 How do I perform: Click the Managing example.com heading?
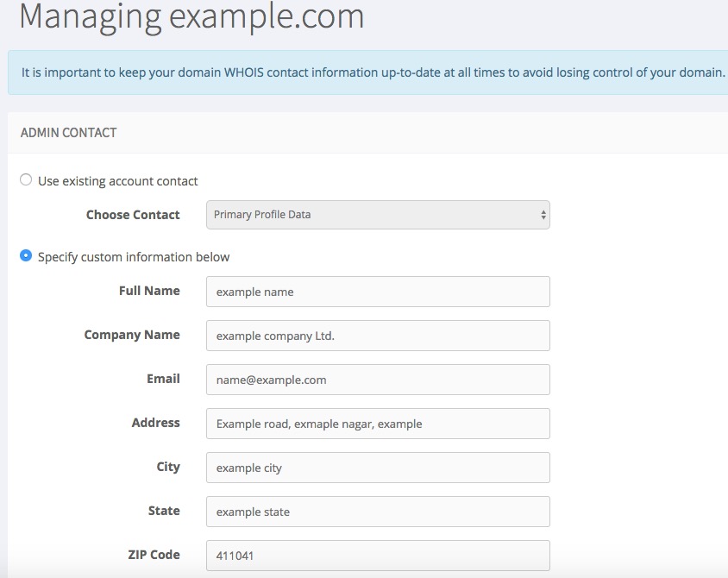[x=191, y=16]
